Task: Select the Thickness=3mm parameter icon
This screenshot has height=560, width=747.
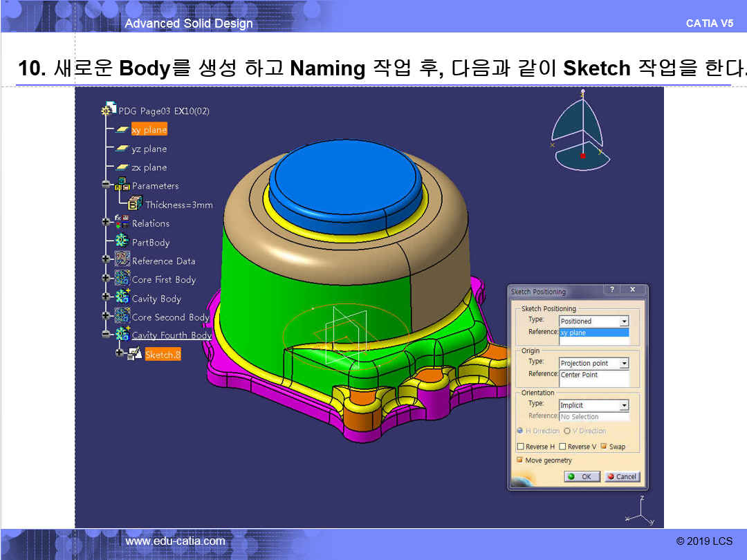Action: pyautogui.click(x=135, y=204)
